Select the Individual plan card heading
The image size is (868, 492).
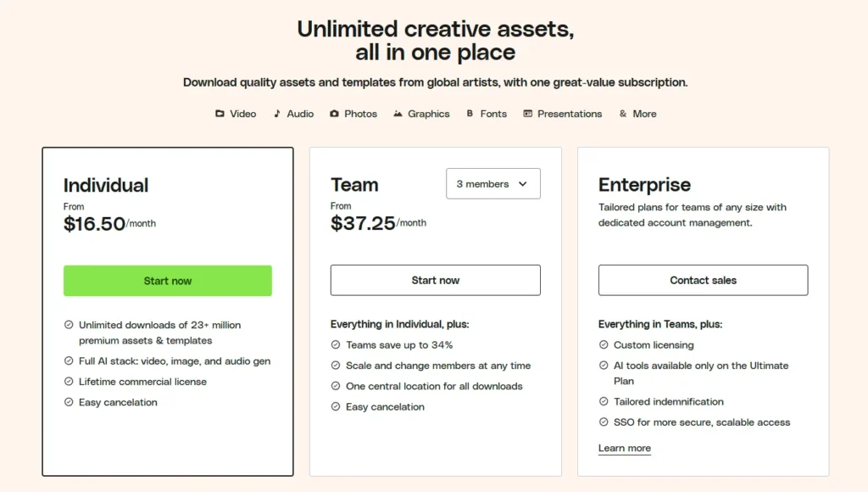pyautogui.click(x=106, y=185)
